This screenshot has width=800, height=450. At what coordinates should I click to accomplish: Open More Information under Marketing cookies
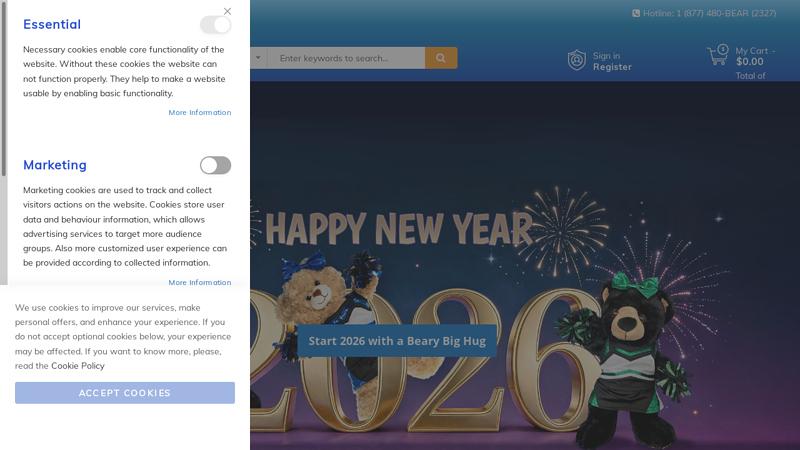[199, 283]
